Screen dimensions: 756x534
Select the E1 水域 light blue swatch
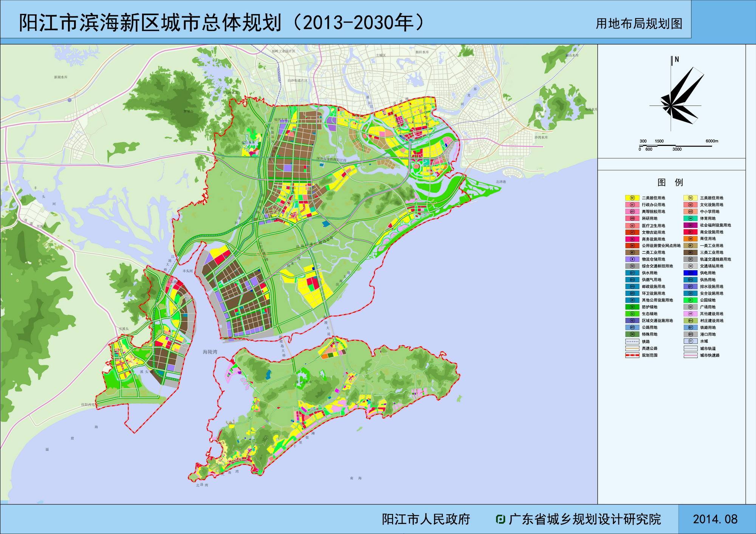coord(690,341)
